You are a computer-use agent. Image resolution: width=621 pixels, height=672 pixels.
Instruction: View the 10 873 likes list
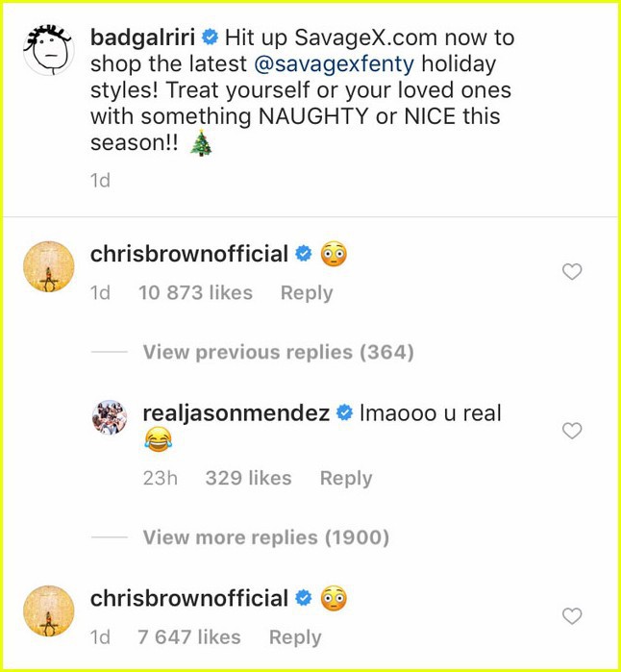coord(195,293)
